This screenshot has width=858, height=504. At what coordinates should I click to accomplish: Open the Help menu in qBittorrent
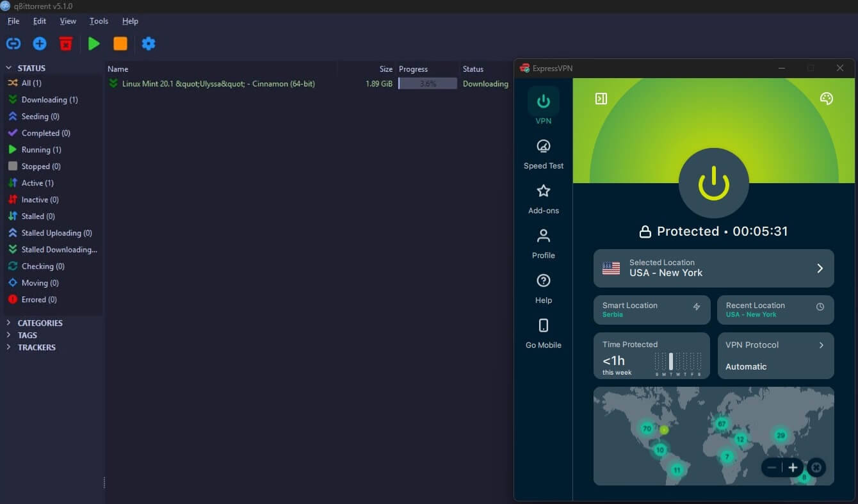(130, 21)
